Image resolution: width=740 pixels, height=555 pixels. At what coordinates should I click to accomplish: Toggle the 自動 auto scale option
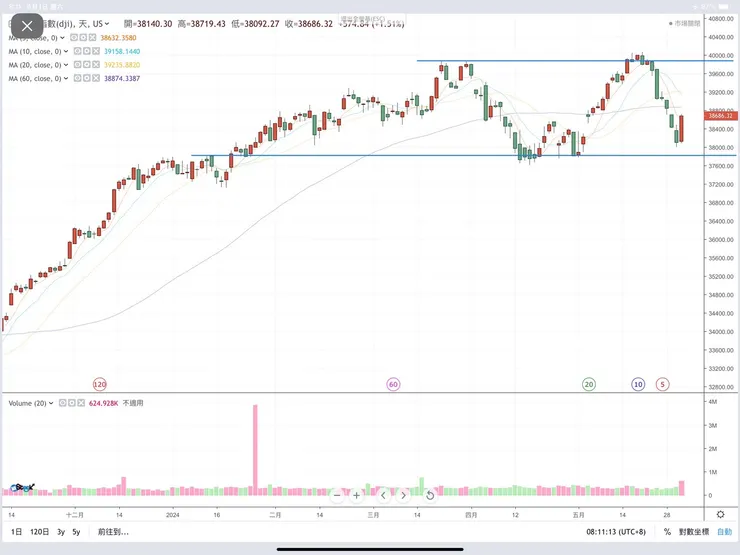[724, 532]
